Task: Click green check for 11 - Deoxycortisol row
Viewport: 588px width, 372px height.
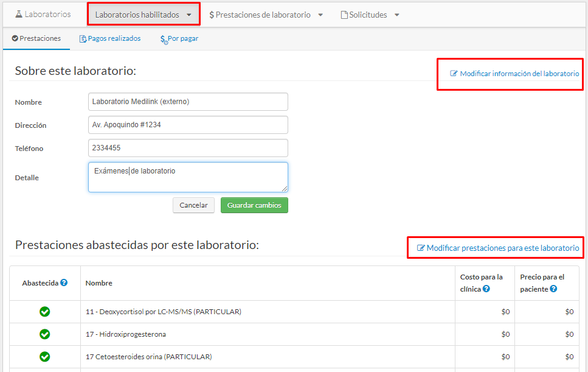Action: tap(44, 312)
